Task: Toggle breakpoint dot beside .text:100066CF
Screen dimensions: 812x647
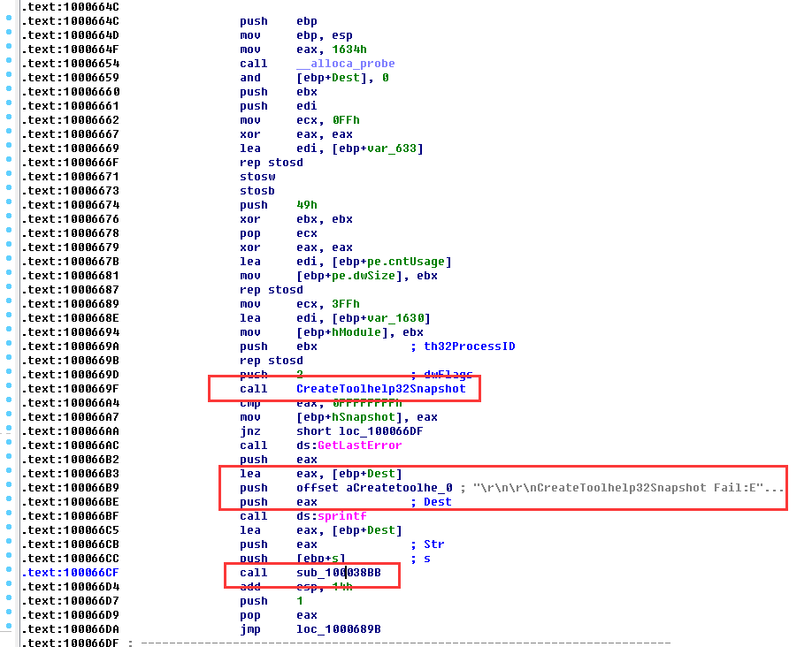Action: click(9, 569)
